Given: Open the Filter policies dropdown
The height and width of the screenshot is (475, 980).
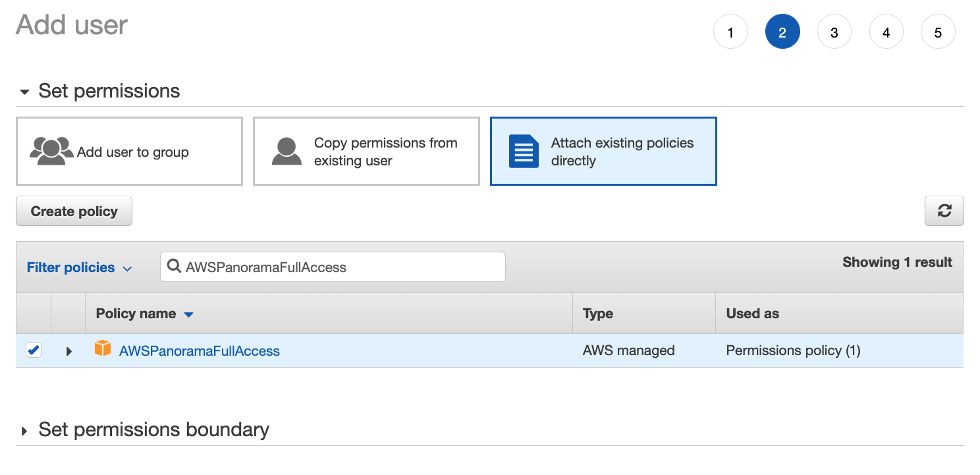Looking at the screenshot, I should tap(79, 267).
